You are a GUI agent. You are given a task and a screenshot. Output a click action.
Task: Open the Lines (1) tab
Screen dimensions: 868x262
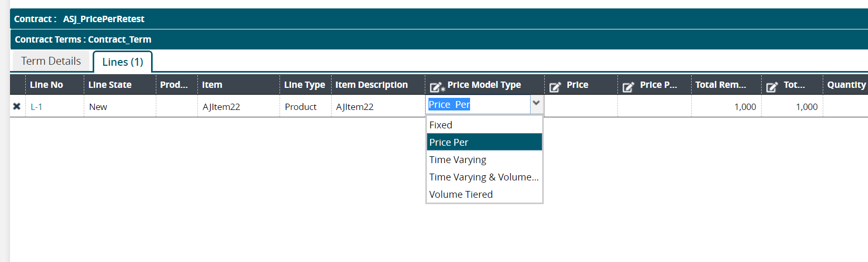click(123, 62)
